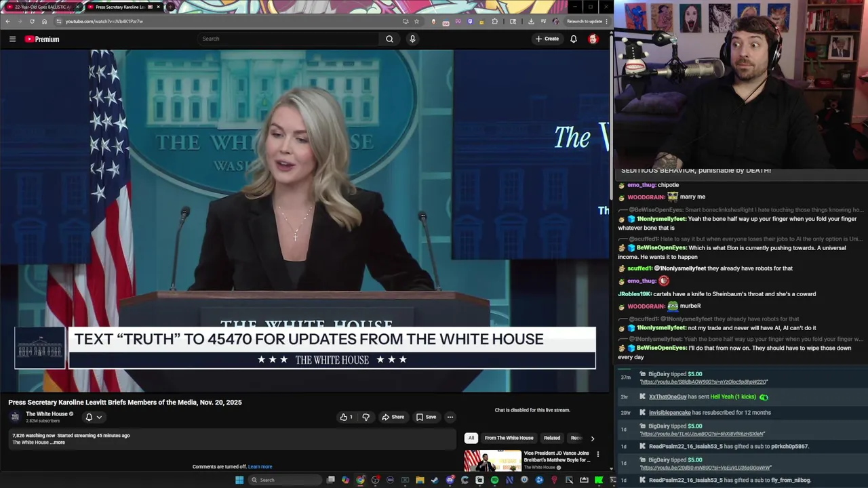
Task: Click JRobles19K cartels chat message
Action: pyautogui.click(x=717, y=293)
